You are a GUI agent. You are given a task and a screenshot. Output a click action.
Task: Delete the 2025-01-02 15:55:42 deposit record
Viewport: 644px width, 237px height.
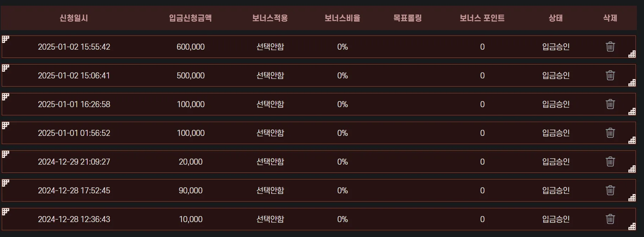pos(610,46)
